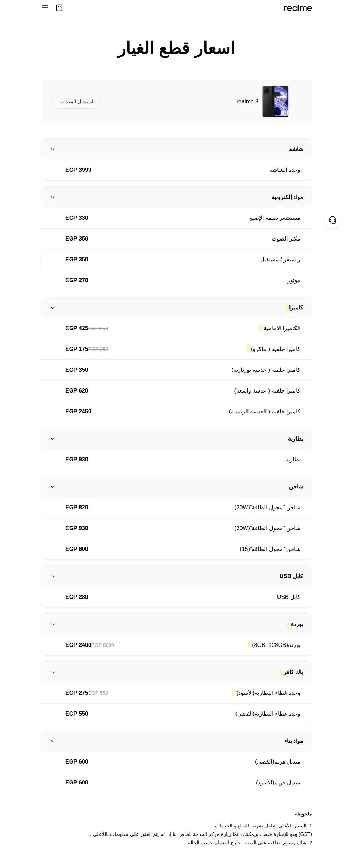Click the الكاميرا الأمامية row
Screen dimensions: 353x868
coord(176,328)
